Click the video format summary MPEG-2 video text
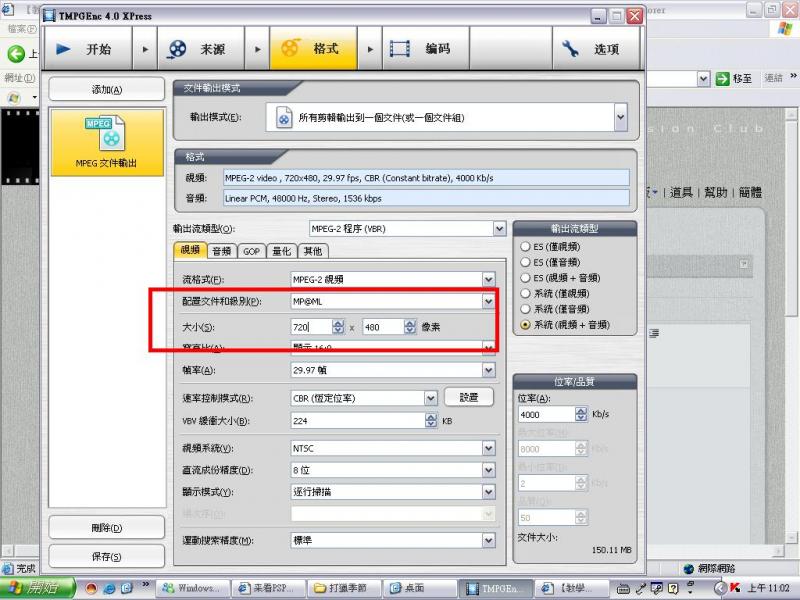 (x=426, y=178)
